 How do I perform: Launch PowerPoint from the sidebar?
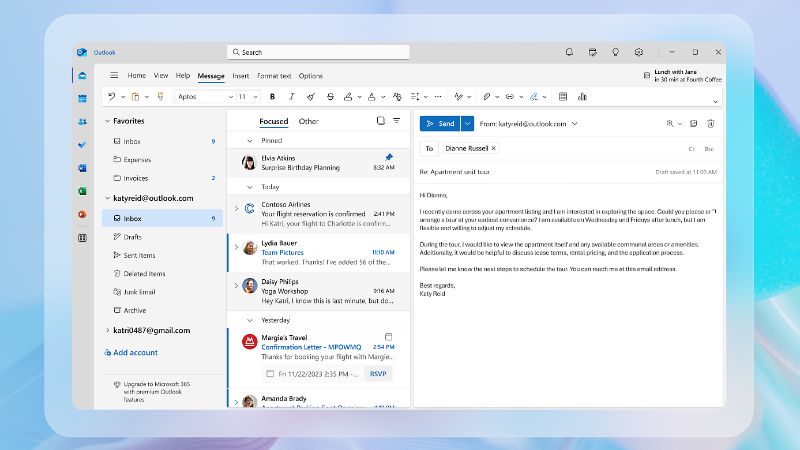coord(82,214)
